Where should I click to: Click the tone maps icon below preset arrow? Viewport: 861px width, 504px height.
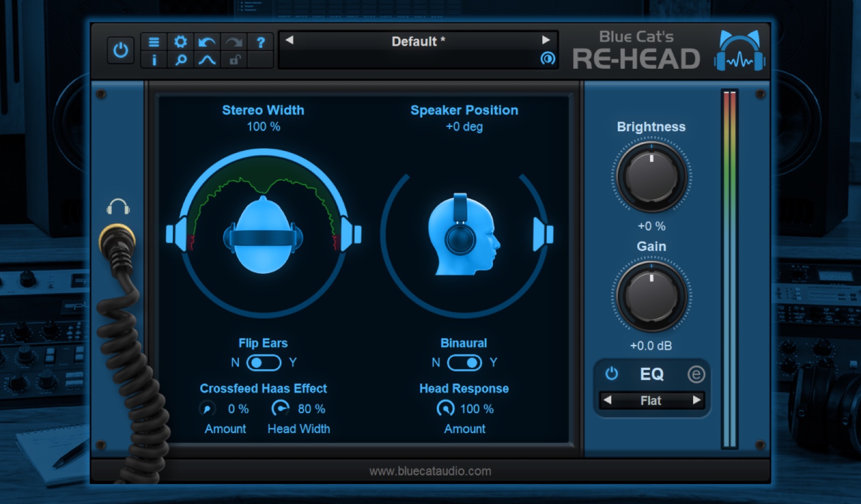[x=547, y=58]
